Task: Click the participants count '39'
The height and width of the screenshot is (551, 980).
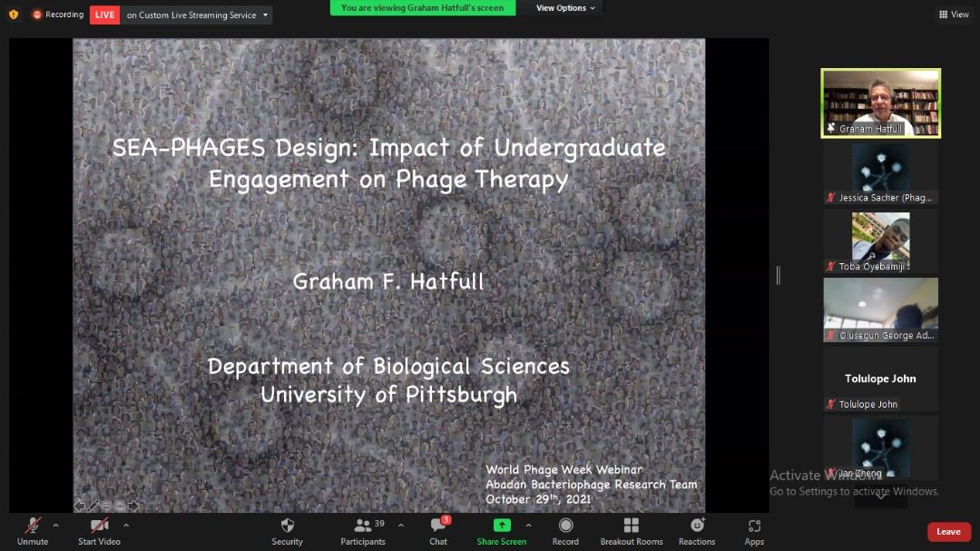Action: 379,524
